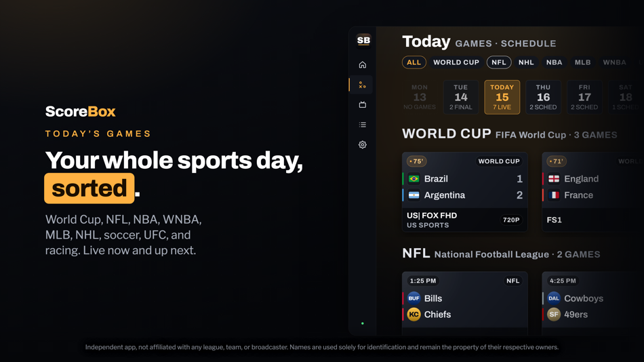Click the KC Chiefs team badge
Viewport: 644px width, 362px height.
point(414,315)
